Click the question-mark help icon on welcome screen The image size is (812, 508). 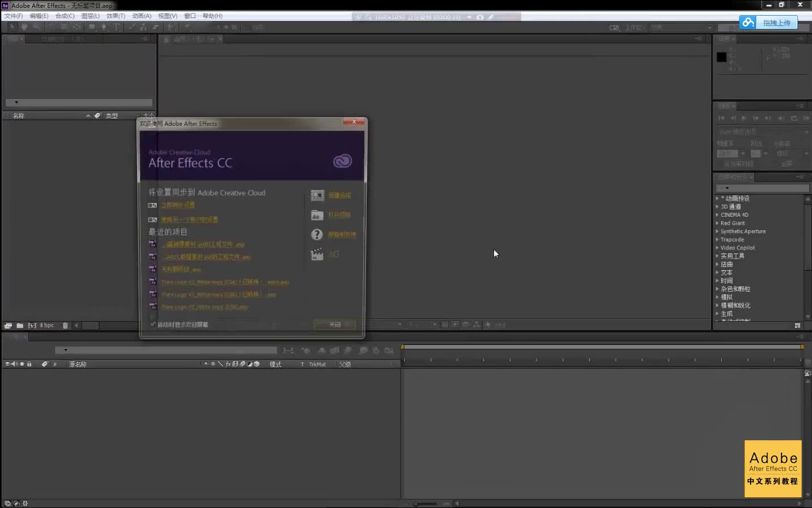316,234
